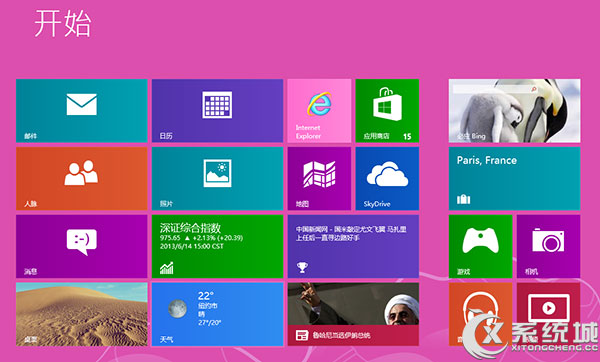Open the Sports tile with trophy icon
Screen dimensions: 600x362
353,246
